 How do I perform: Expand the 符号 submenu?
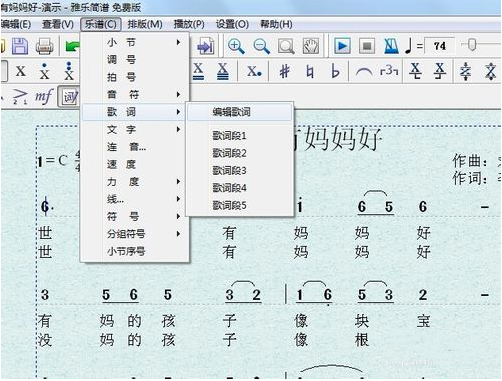point(135,216)
